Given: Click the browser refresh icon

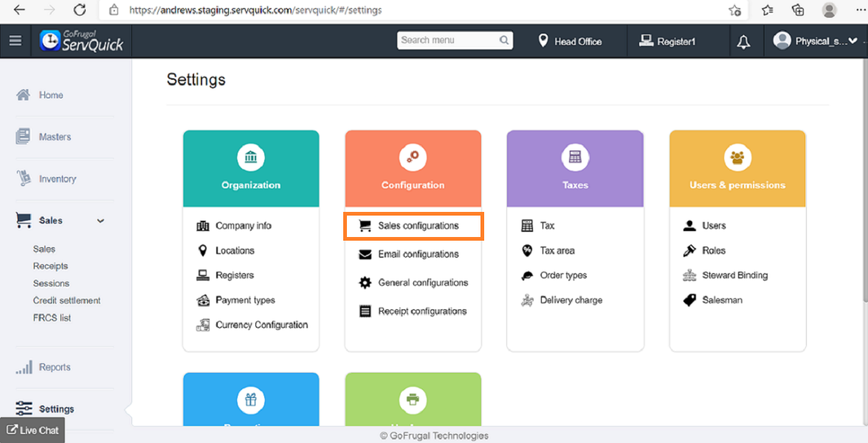Looking at the screenshot, I should 80,10.
